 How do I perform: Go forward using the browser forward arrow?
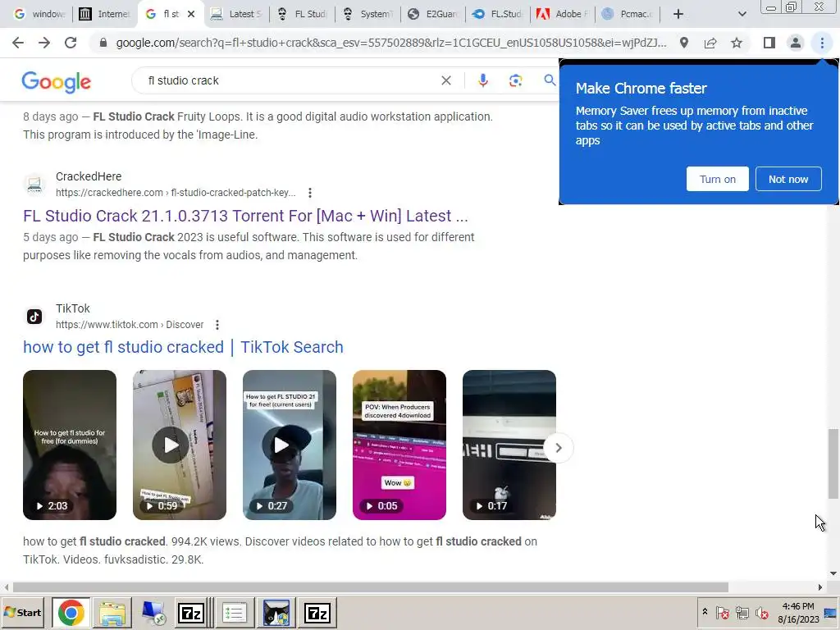coord(44,43)
